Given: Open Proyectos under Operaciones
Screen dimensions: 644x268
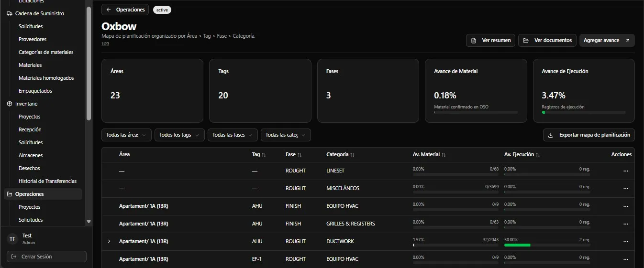Looking at the screenshot, I should tap(30, 207).
